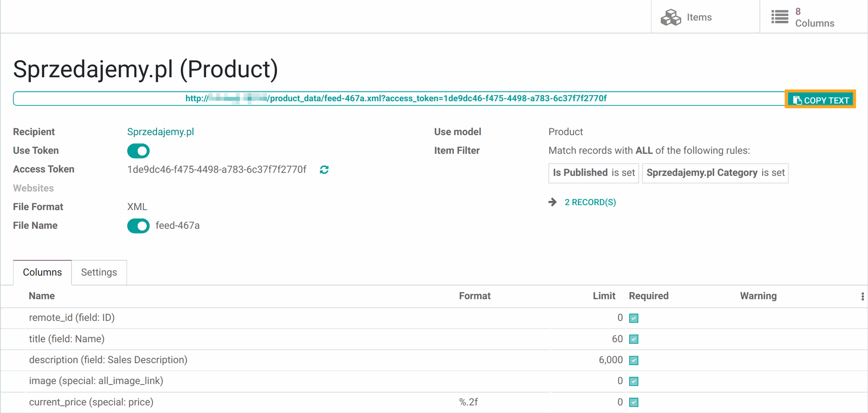Click the feed URL text field

click(x=399, y=99)
